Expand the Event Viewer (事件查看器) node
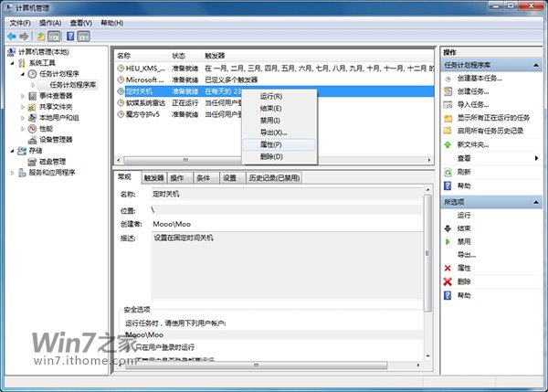The image size is (548, 392). [24, 96]
